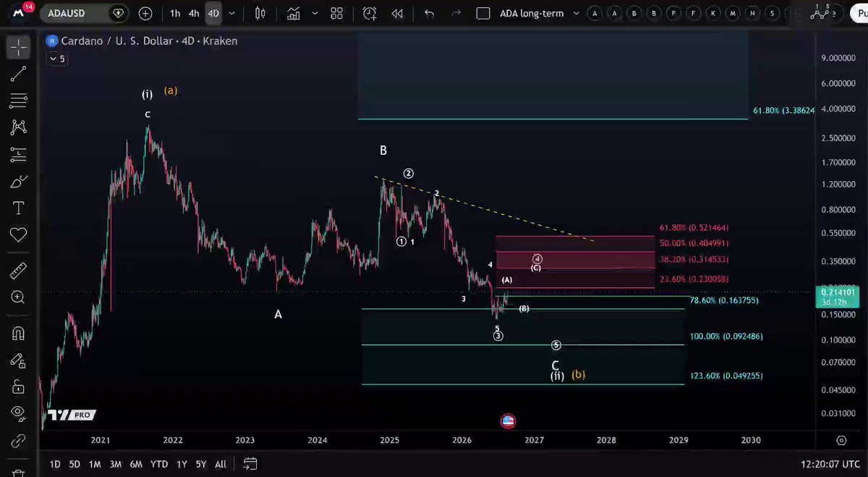
Task: Set date range to 6M
Action: click(136, 464)
